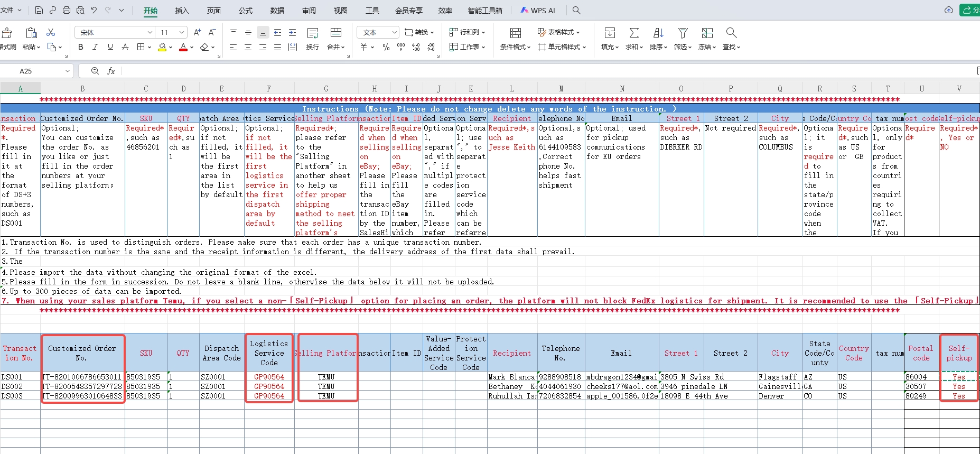Click the cloud upload icon

pyautogui.click(x=949, y=10)
